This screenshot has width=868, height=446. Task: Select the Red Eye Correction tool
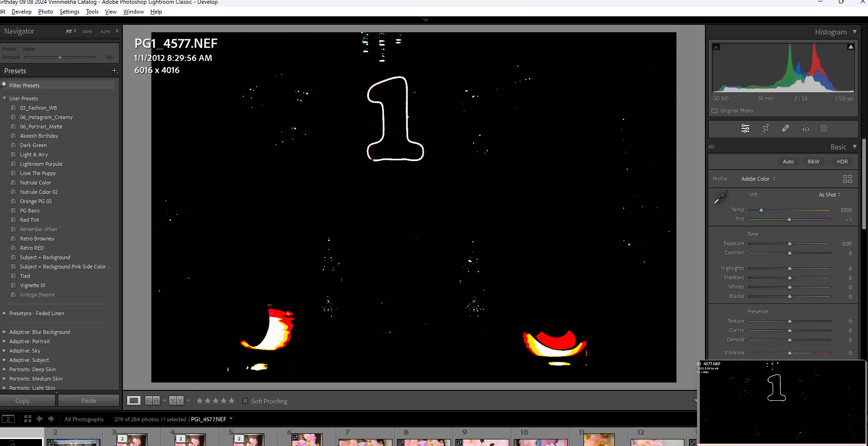click(805, 128)
